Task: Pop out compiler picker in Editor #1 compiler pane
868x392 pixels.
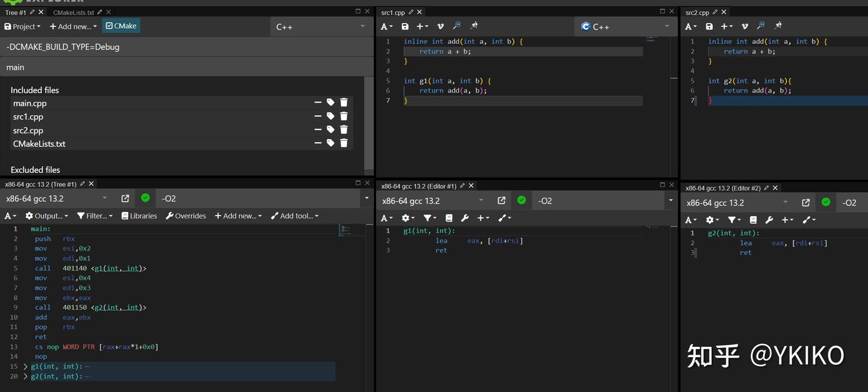Action: coord(502,201)
